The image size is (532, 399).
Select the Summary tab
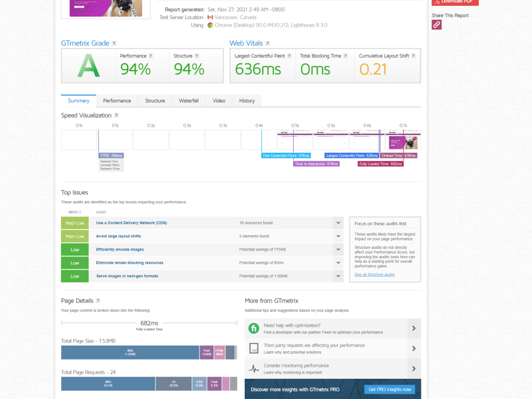(x=78, y=101)
